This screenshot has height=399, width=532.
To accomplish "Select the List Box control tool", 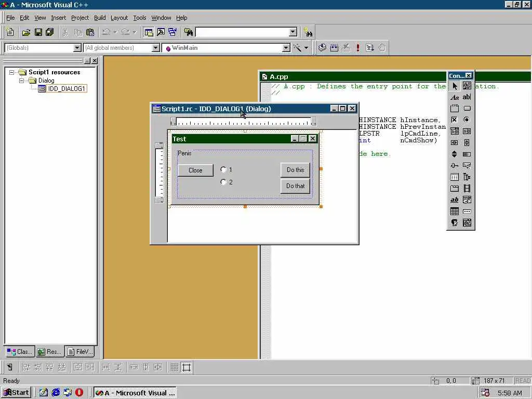I will coord(467,131).
